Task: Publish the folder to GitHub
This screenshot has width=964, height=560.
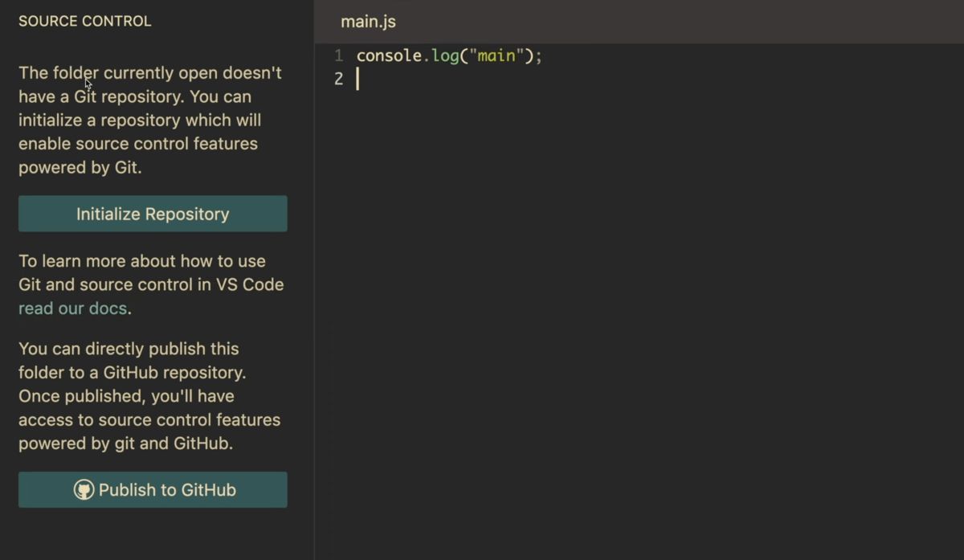Action: (x=153, y=489)
